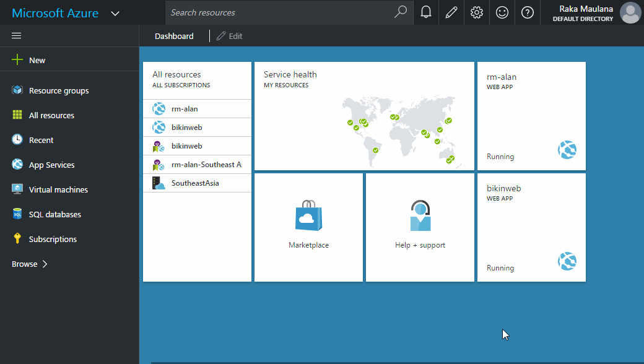The image size is (644, 364).
Task: Click the Subscriptions key icon
Action: click(x=17, y=238)
